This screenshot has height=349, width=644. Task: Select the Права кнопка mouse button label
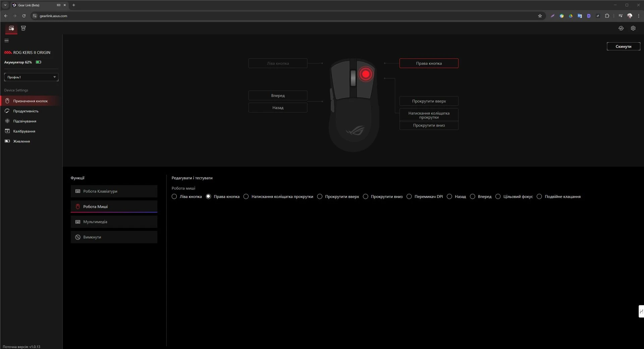coord(429,63)
